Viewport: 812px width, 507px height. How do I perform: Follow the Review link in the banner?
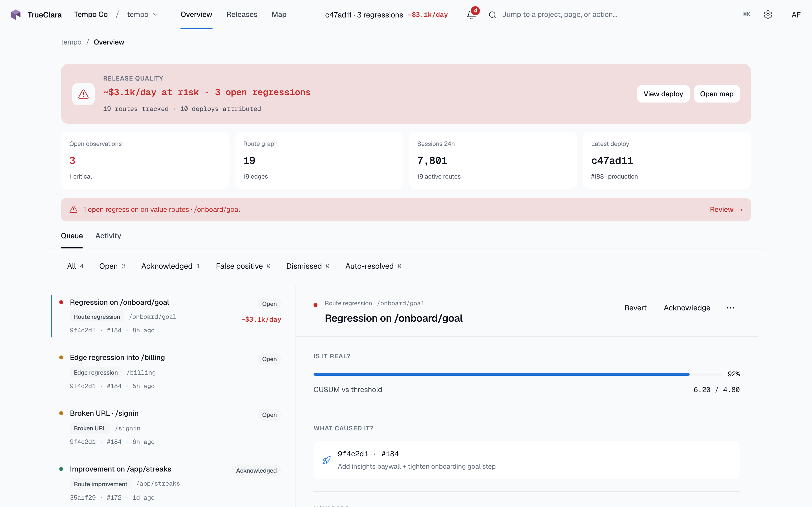pyautogui.click(x=726, y=209)
